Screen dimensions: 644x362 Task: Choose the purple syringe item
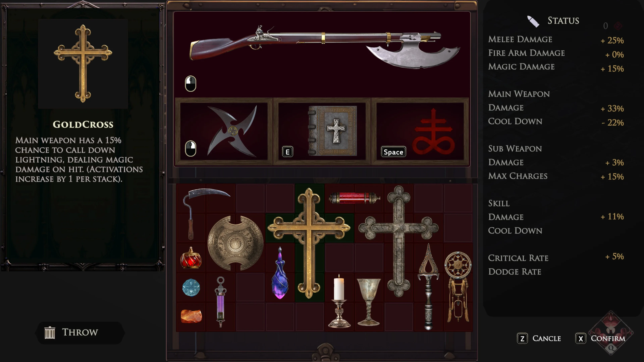coord(220,302)
